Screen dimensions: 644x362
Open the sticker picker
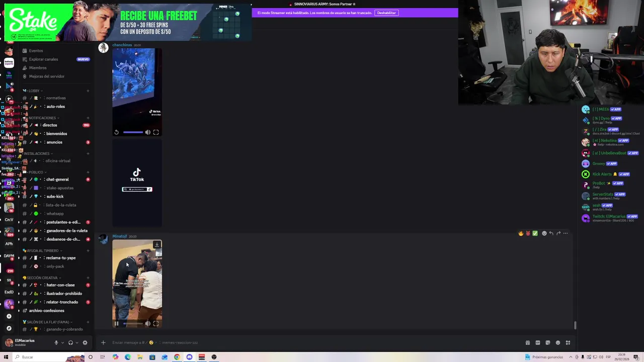tap(548, 343)
